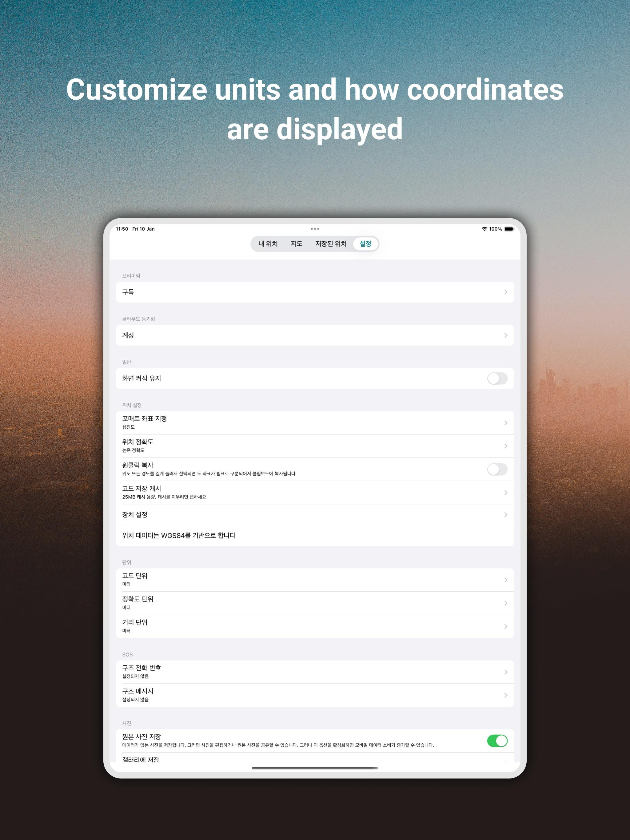Tap chevron on 고도 단위 row
Viewport: 630px width, 840px height.
coord(506,580)
